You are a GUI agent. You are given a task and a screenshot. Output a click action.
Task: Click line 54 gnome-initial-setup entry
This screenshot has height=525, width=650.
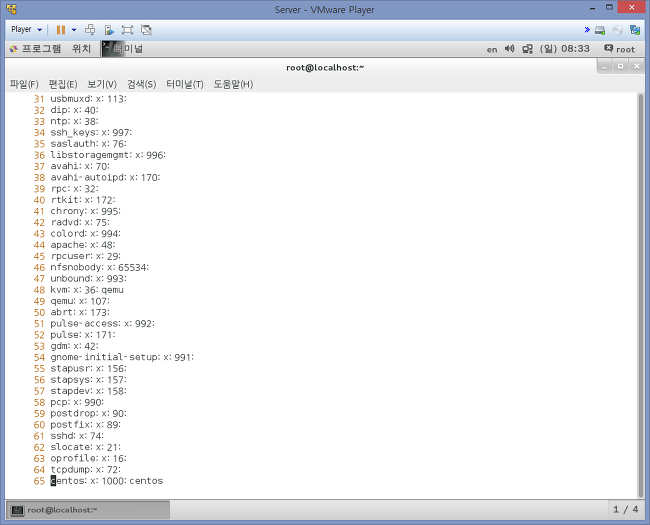click(122, 357)
